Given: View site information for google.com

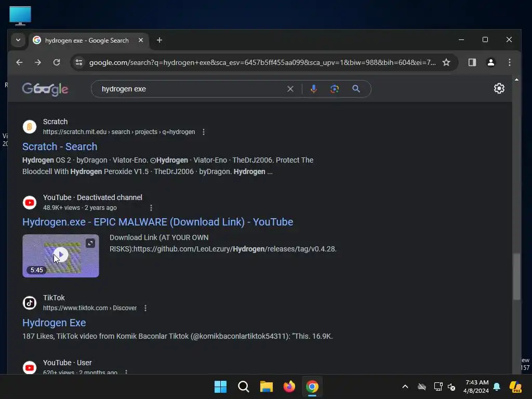Looking at the screenshot, I should 79,62.
